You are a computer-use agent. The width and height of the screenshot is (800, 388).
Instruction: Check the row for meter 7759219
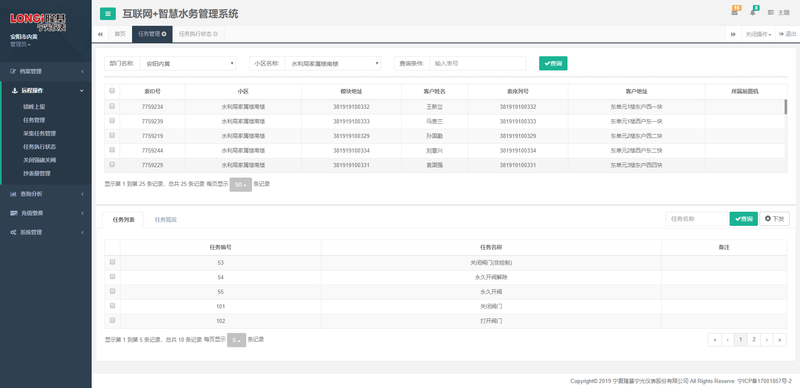112,135
